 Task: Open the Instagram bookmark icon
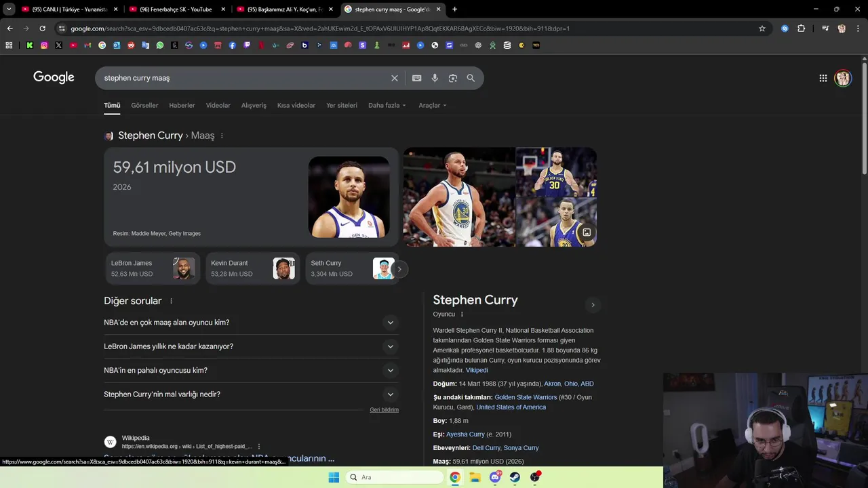point(44,45)
